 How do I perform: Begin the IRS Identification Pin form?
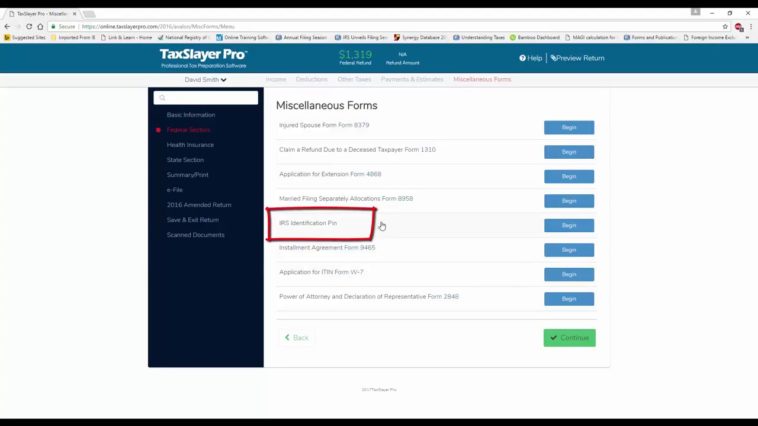568,225
